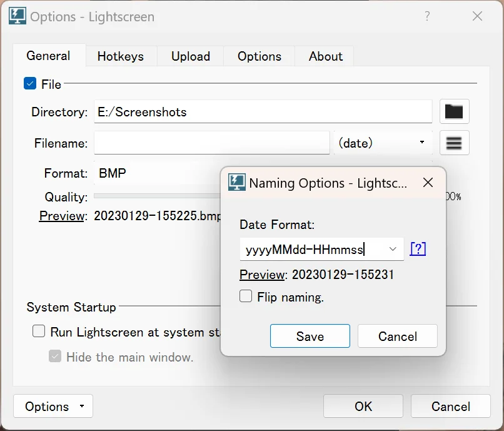
Task: Click the empty Filename text field
Action: 212,143
